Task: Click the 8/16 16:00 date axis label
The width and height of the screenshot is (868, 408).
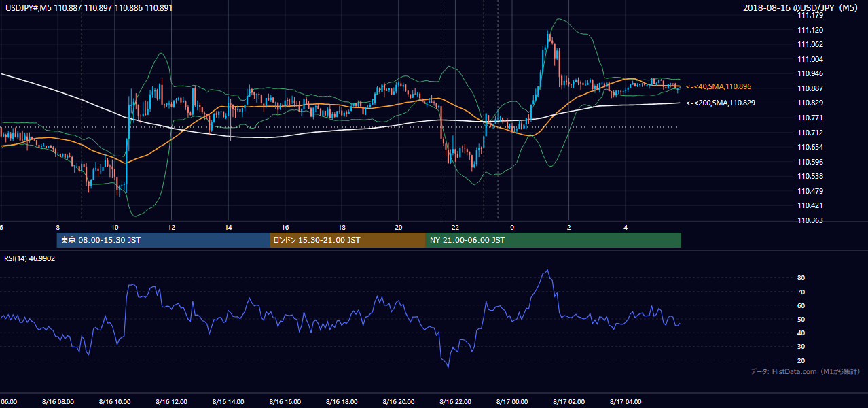Action: pyautogui.click(x=285, y=402)
